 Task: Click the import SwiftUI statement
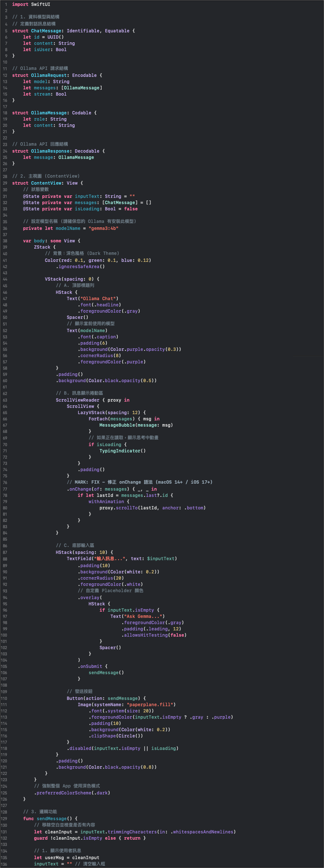pos(31,4)
